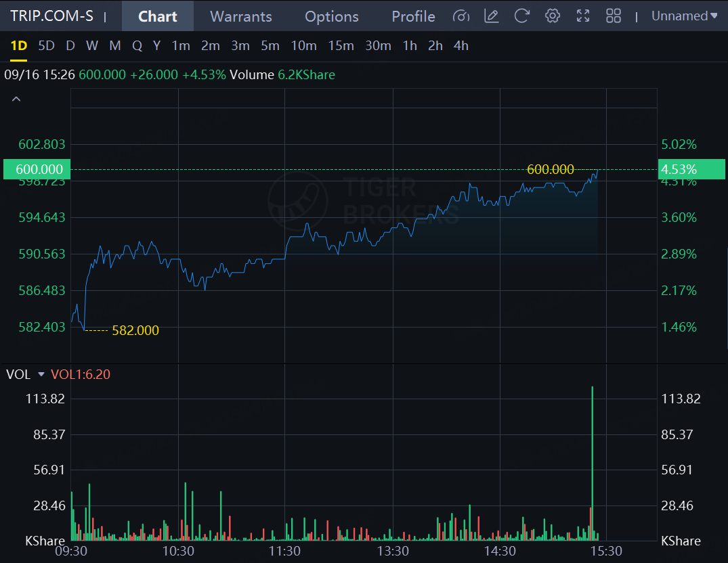Click the Volume 6.2KShare header value
728x563 pixels.
(282, 74)
